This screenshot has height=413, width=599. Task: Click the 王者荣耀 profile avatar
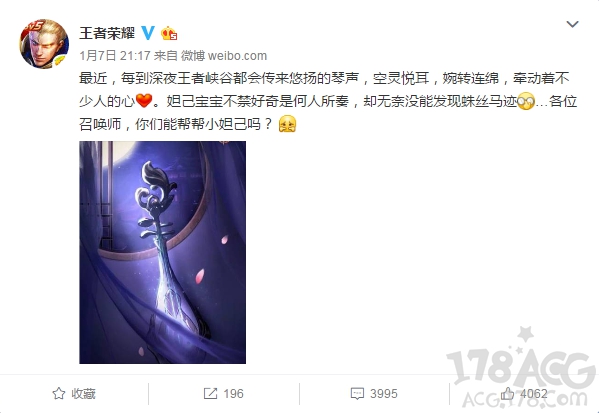coord(44,44)
